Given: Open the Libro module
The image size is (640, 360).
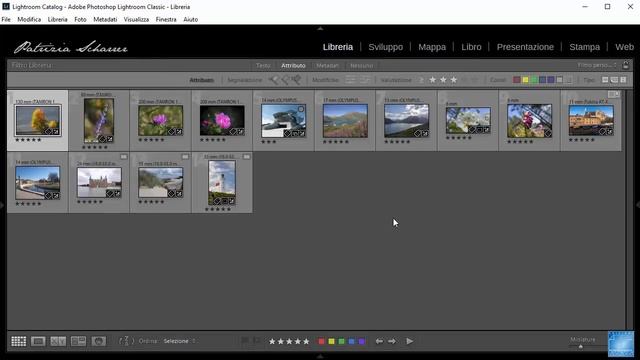Looking at the screenshot, I should point(471,47).
